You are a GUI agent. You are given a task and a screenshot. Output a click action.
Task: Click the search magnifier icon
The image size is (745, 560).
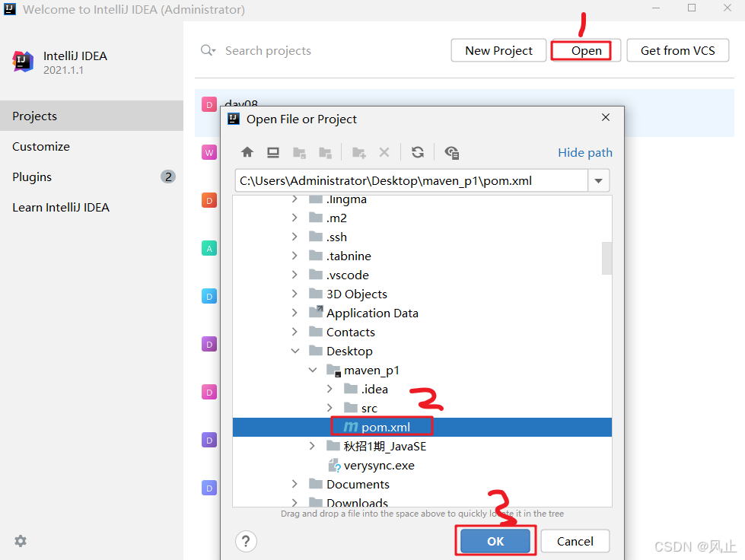(208, 50)
